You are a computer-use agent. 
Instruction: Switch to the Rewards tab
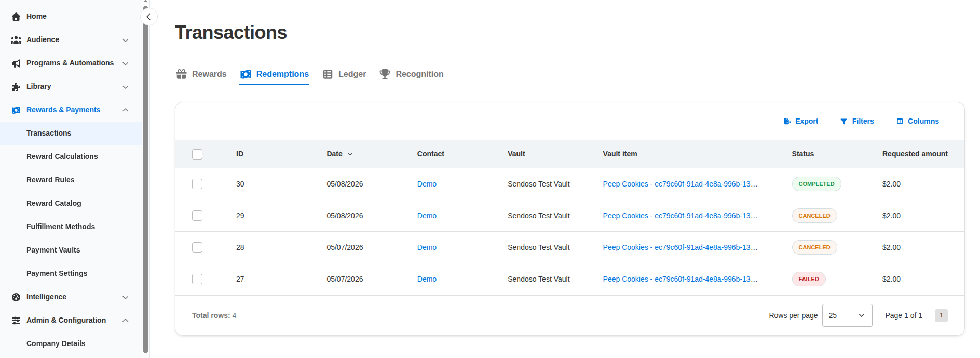[201, 74]
